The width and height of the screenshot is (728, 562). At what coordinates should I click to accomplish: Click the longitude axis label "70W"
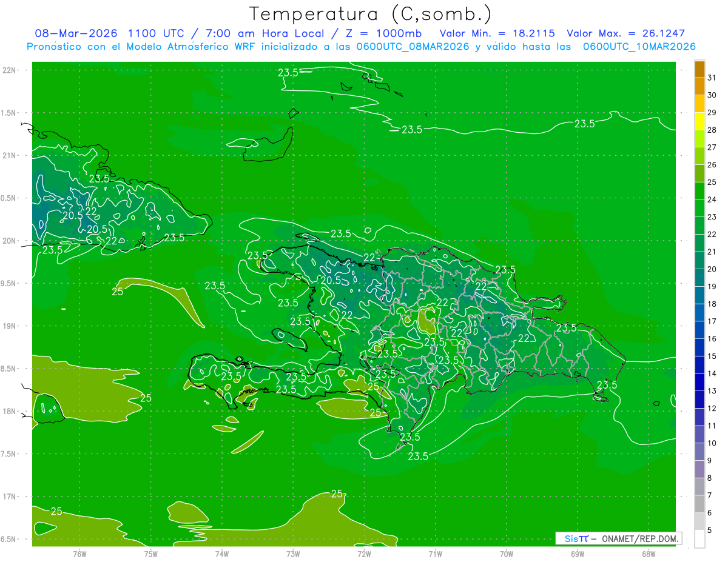click(x=507, y=554)
